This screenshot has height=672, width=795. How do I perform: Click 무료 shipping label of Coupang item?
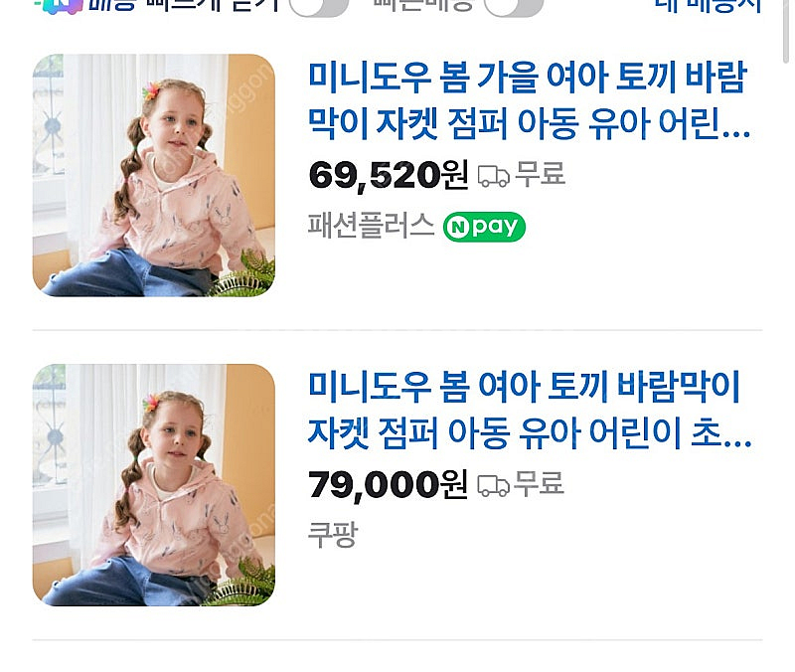coord(539,483)
